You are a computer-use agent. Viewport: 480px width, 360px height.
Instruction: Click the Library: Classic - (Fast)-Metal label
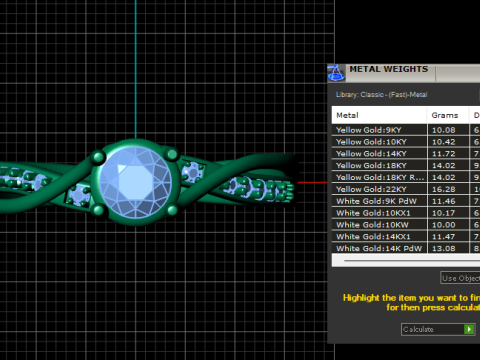[381, 95]
